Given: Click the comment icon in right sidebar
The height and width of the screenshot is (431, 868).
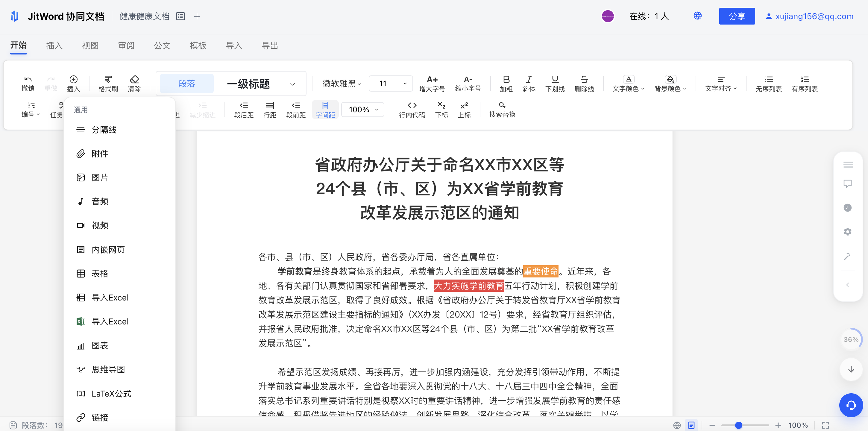Looking at the screenshot, I should (847, 184).
